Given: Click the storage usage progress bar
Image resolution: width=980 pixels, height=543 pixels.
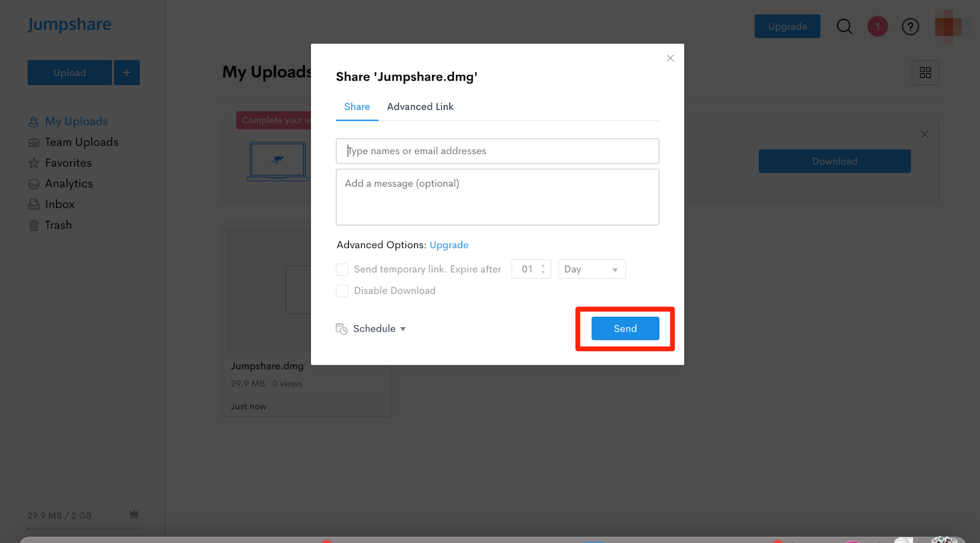Looking at the screenshot, I should [x=83, y=528].
